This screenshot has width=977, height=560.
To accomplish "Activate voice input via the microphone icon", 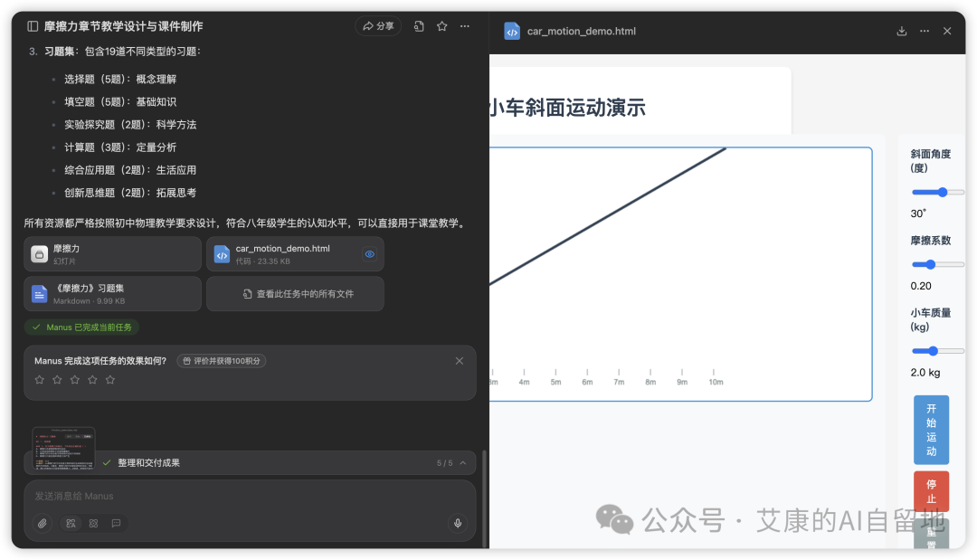I will pos(457,523).
